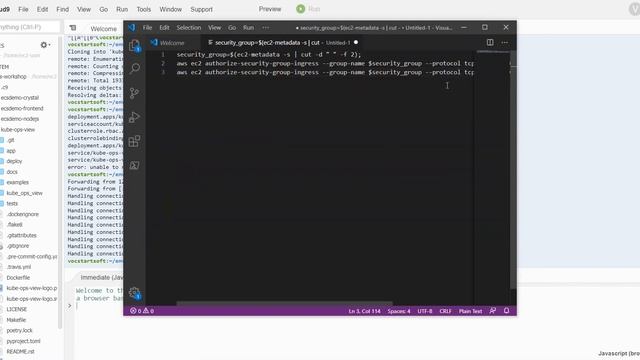This screenshot has width=640, height=360.
Task: Click the split editor icon
Action: click(490, 42)
